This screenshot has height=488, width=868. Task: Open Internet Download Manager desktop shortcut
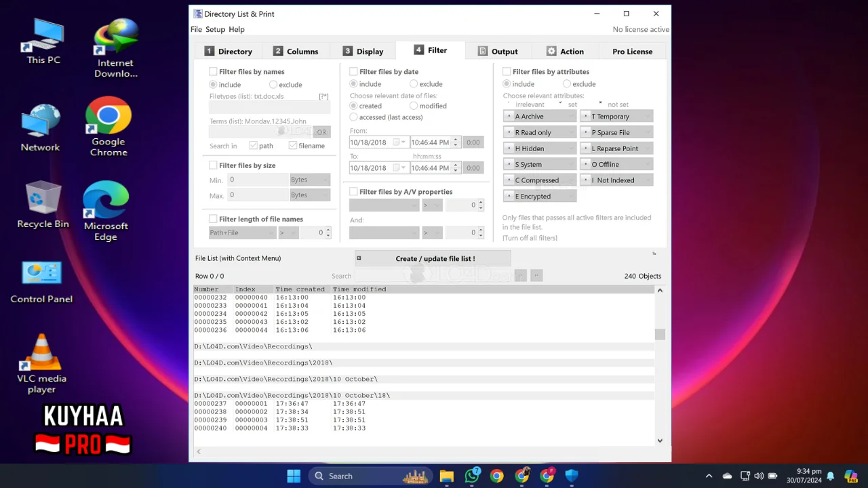click(115, 47)
